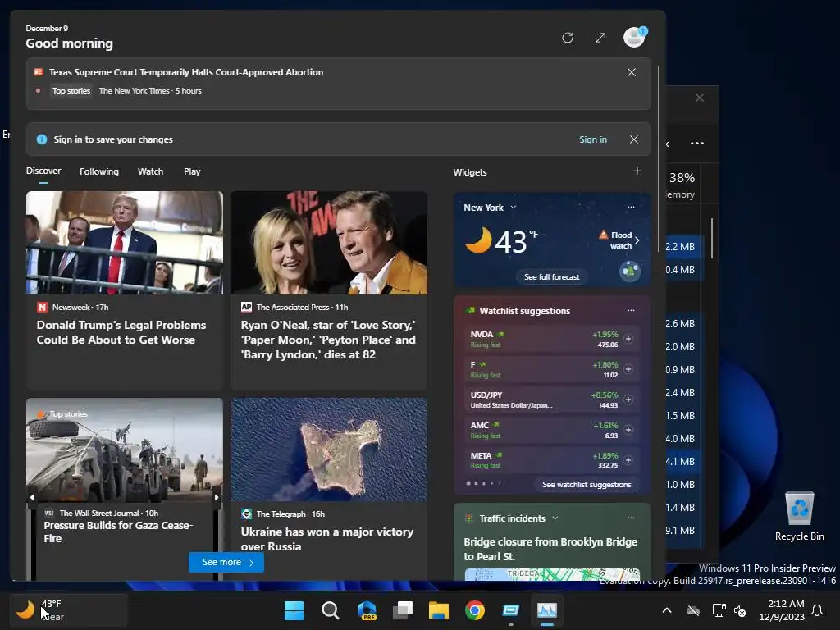The width and height of the screenshot is (840, 630).
Task: Open the Flood watch alert
Action: coord(619,240)
